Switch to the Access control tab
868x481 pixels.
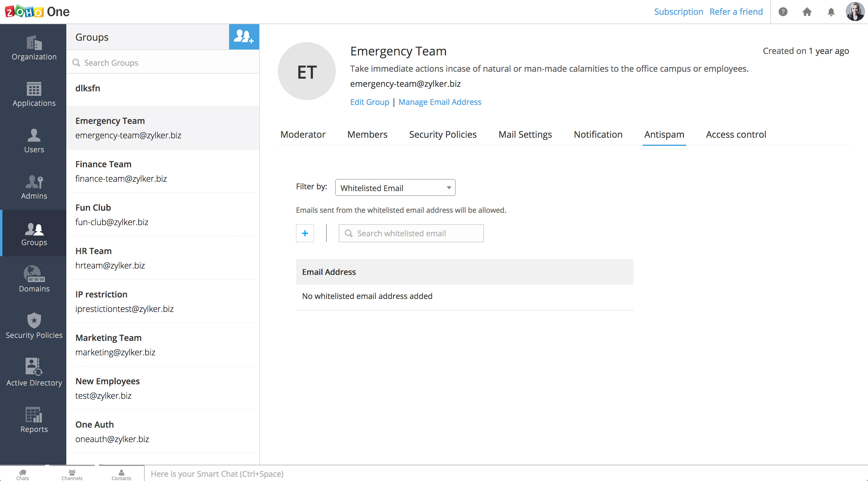click(x=736, y=134)
